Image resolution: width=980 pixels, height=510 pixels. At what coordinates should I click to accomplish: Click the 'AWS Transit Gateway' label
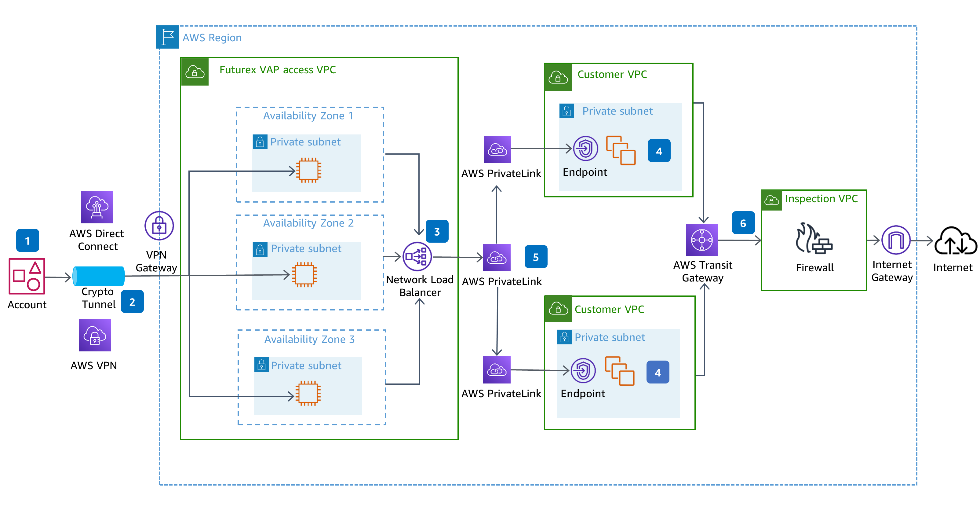click(703, 271)
